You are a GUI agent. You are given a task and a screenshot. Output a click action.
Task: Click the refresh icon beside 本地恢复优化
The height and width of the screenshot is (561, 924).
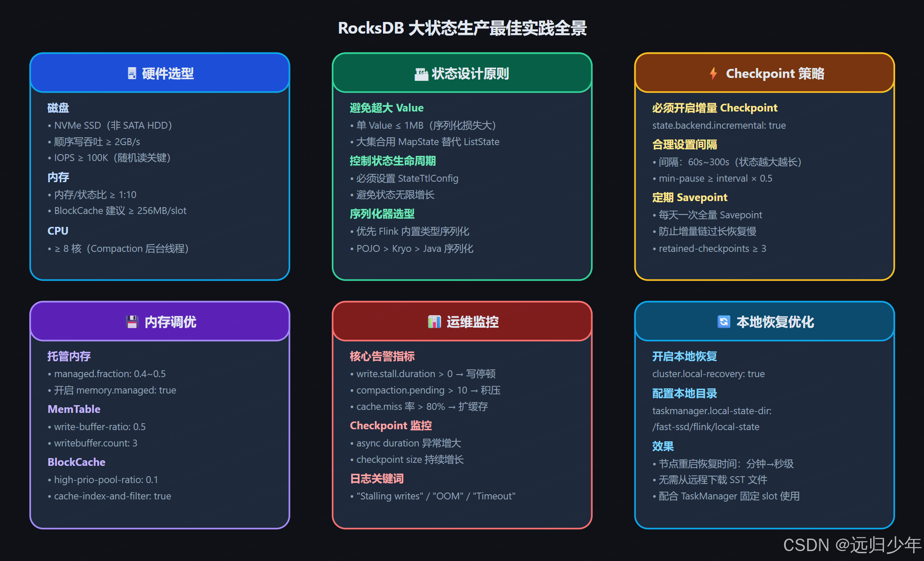click(723, 322)
